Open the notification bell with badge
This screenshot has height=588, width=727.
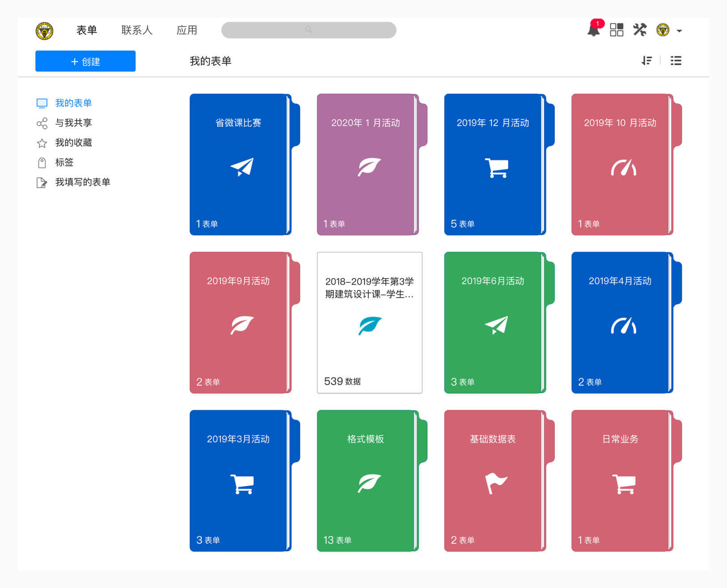click(x=594, y=29)
